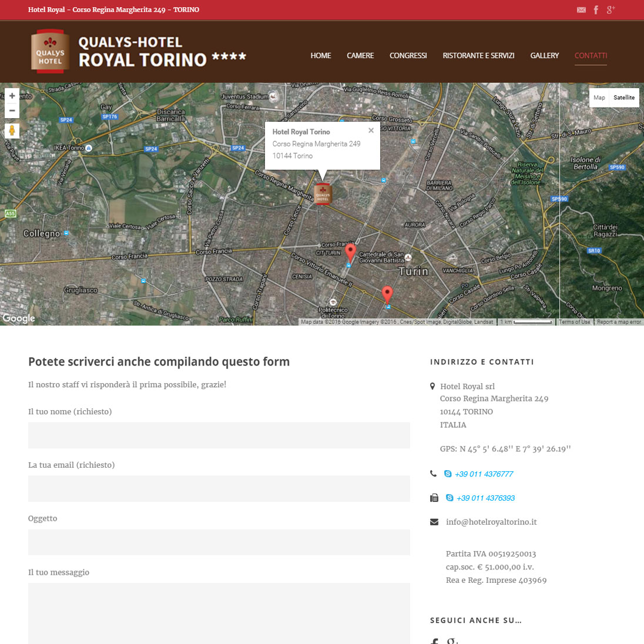Open the Google Plus icon in top bar
This screenshot has width=644, height=644.
(611, 10)
